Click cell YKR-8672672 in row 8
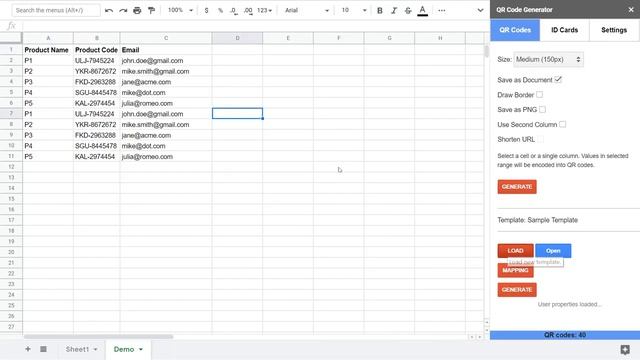Viewport: 640px width, 360px height. [x=96, y=124]
